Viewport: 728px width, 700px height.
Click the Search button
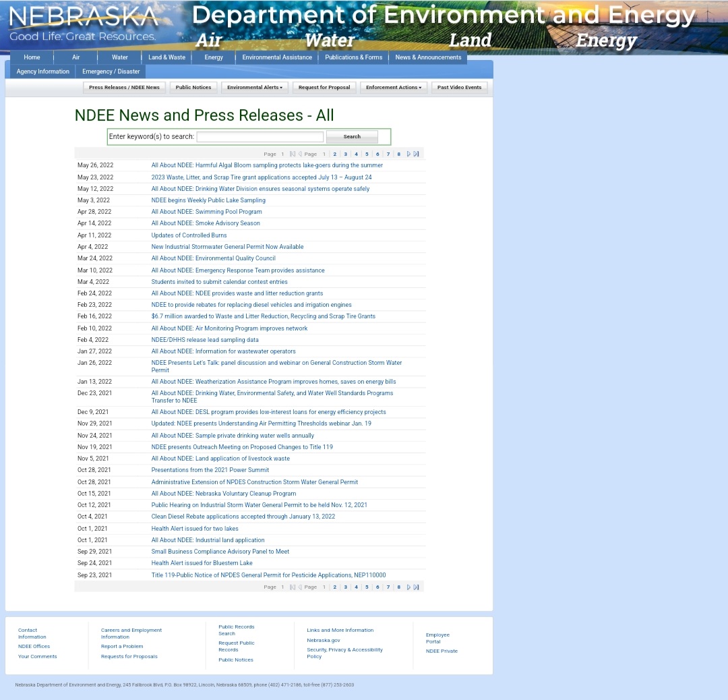point(352,137)
